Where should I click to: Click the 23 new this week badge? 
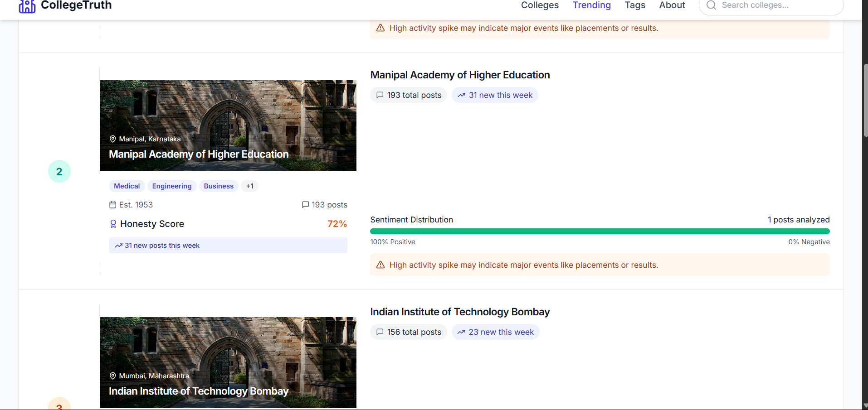coord(495,332)
